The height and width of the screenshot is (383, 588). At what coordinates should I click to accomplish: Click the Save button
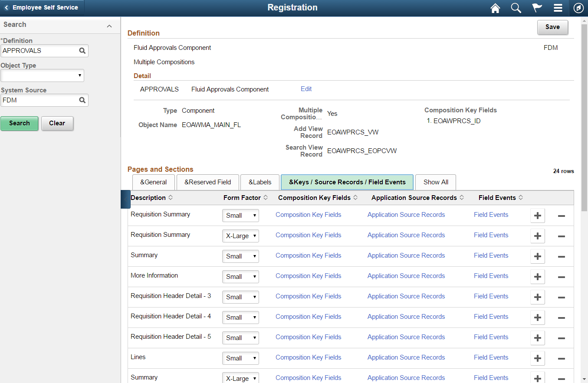coord(552,27)
